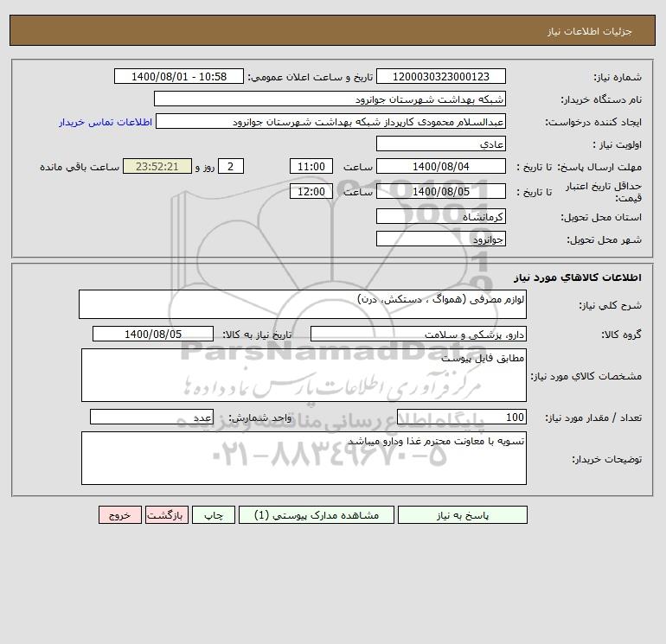Open مشاهده مدارک پیوستی (1) attachments
The width and height of the screenshot is (666, 644).
click(x=317, y=515)
